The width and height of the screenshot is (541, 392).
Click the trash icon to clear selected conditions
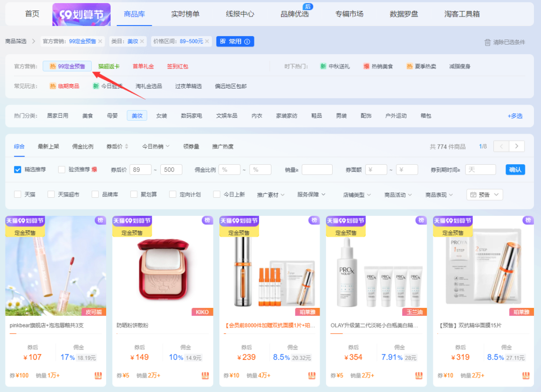tap(487, 43)
